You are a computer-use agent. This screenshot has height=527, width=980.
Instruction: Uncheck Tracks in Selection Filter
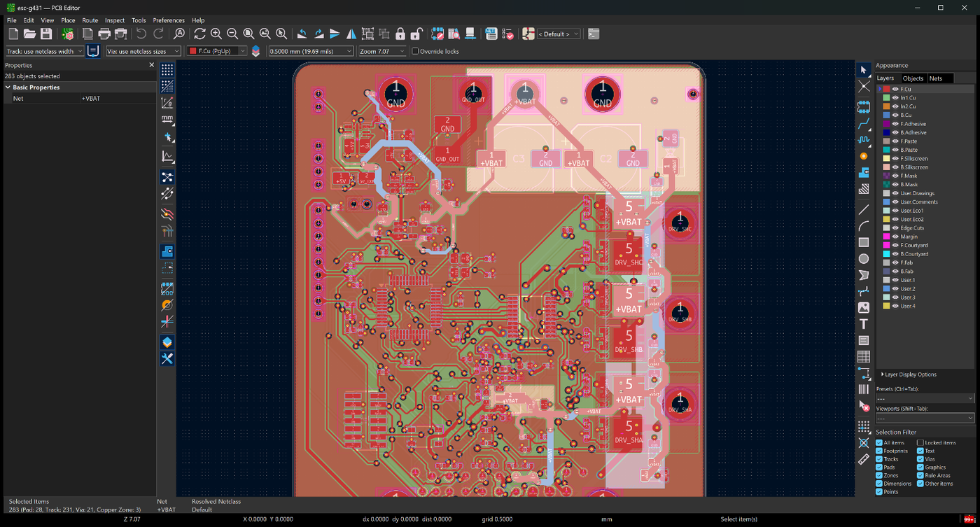tap(879, 459)
